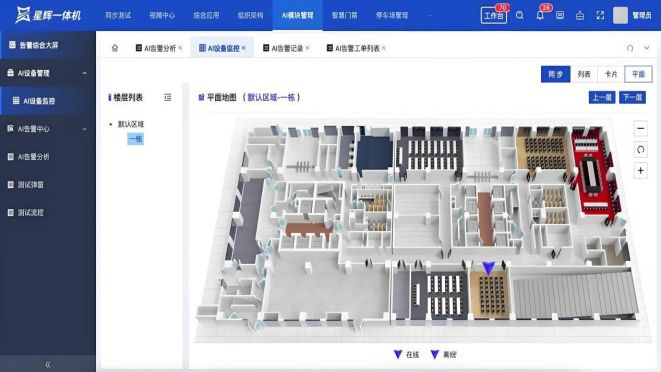The image size is (661, 372).
Task: Select the 平面 view mode
Action: pos(638,74)
